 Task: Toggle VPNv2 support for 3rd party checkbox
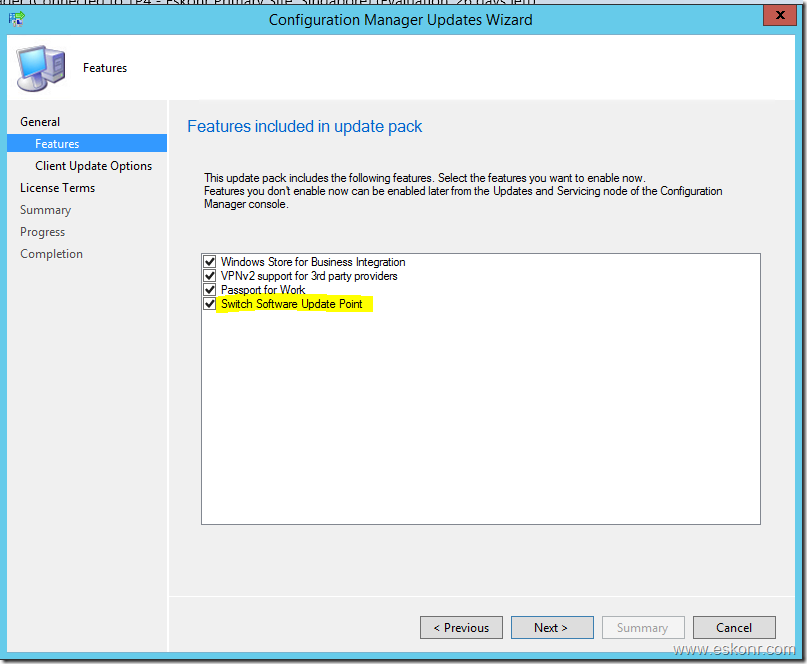[210, 276]
